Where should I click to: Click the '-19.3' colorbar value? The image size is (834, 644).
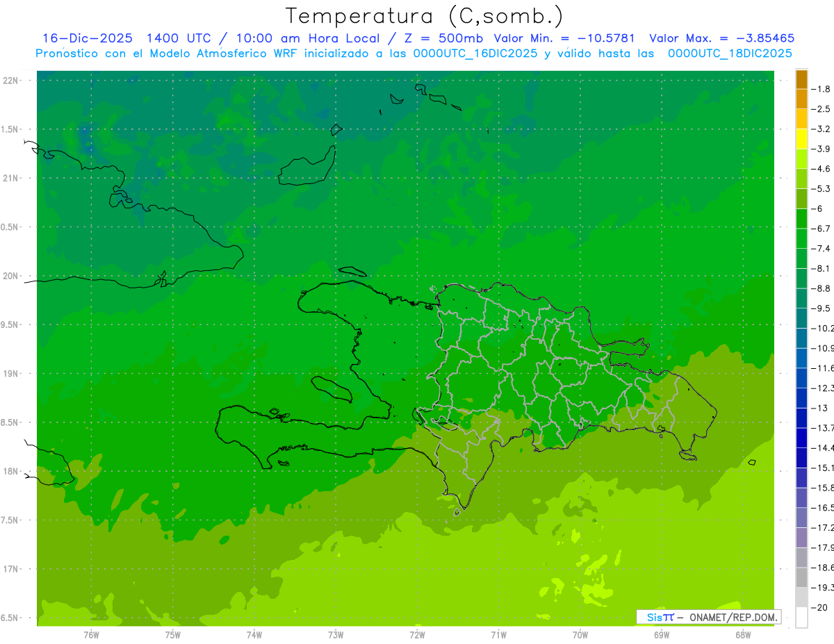(823, 588)
